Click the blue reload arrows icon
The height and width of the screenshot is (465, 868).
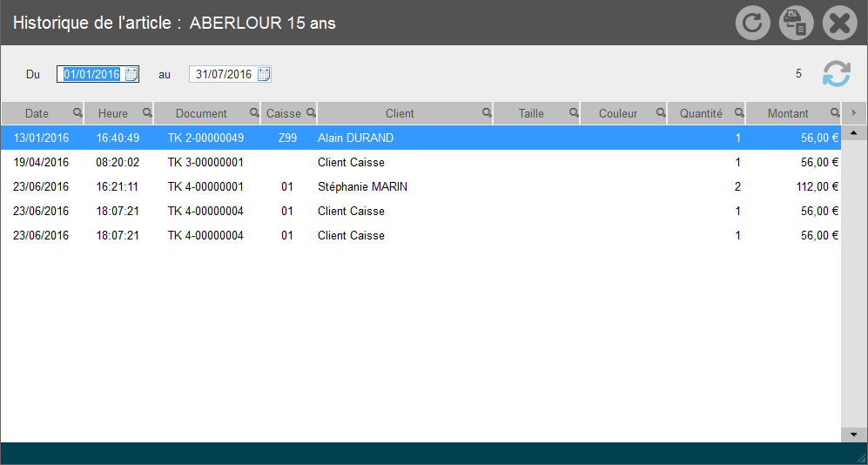837,74
